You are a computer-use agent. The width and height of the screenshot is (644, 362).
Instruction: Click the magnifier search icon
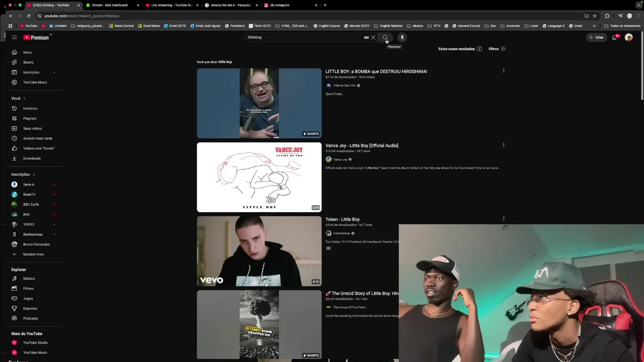click(385, 37)
